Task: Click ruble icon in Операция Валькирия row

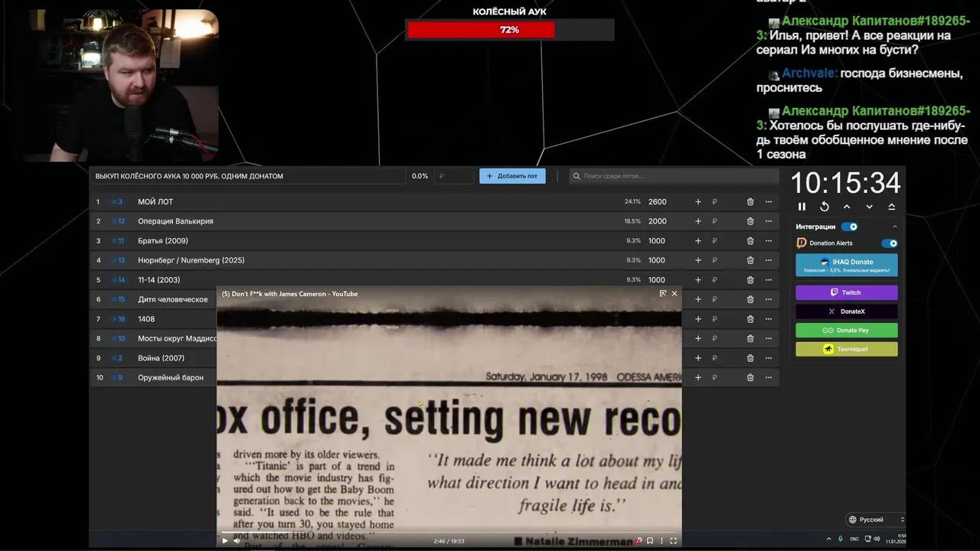Action: click(x=714, y=221)
